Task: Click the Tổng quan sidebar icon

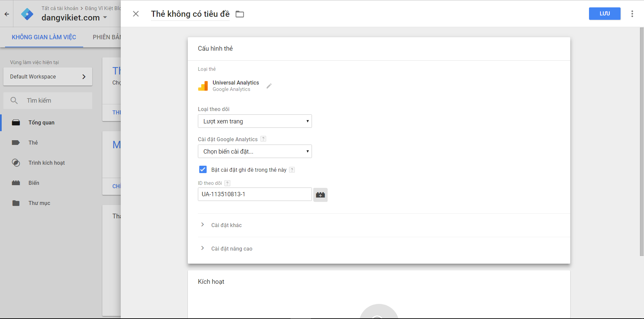Action: (x=16, y=122)
